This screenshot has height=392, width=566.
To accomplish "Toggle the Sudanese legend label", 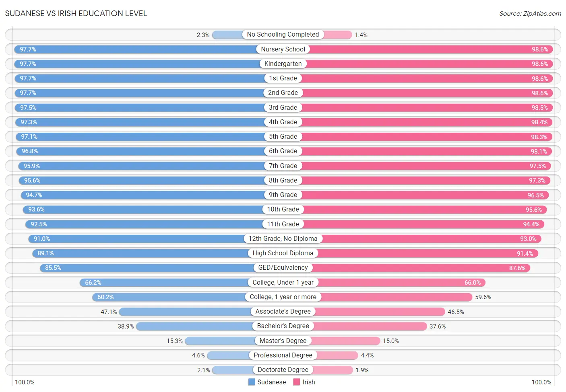I will (x=272, y=382).
